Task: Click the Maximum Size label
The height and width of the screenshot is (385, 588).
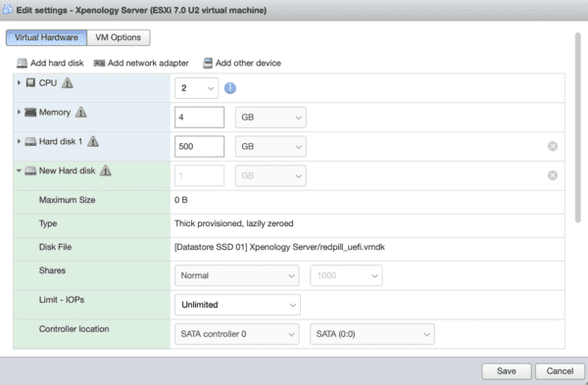Action: point(67,200)
